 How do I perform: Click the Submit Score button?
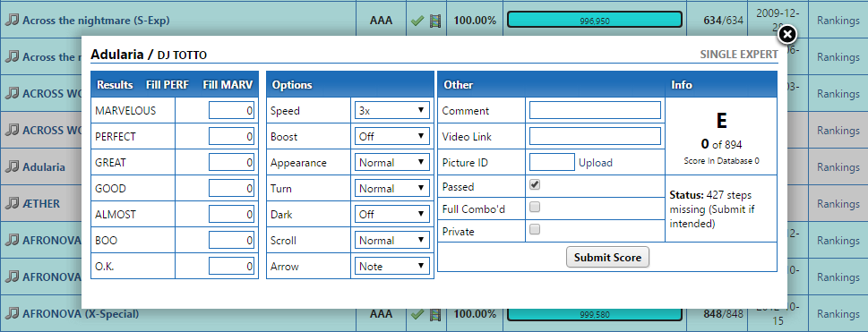coord(607,258)
